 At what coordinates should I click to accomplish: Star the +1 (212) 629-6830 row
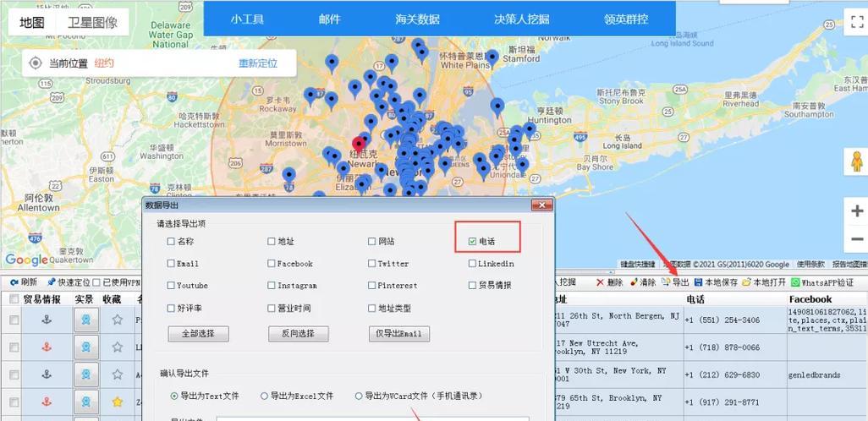point(118,375)
